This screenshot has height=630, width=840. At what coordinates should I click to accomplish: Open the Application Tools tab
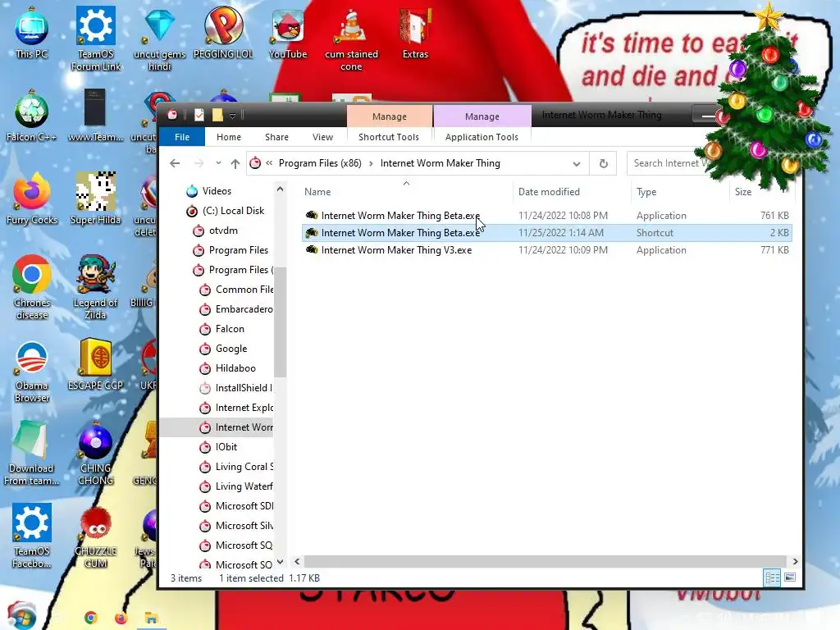(482, 137)
